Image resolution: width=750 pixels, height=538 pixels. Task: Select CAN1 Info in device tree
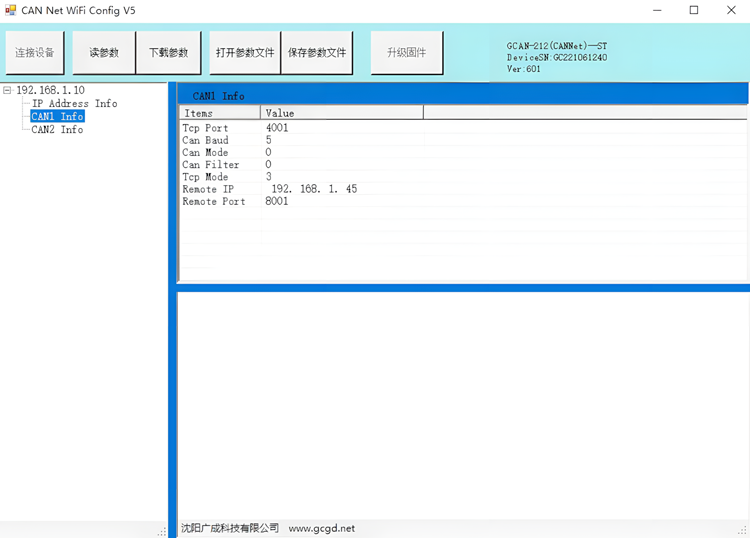pos(57,116)
